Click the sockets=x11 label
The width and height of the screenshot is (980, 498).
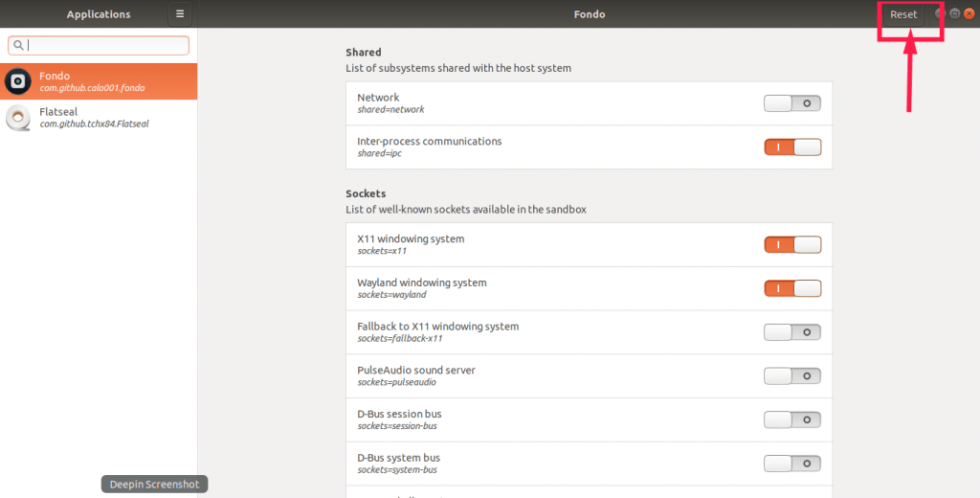click(x=382, y=251)
